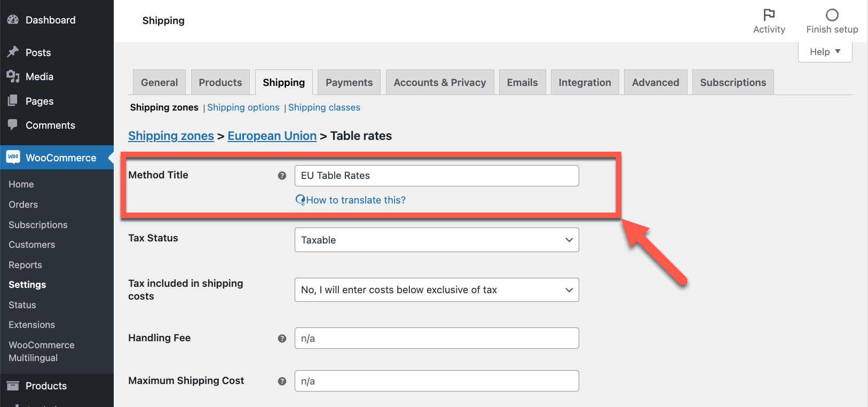Click the Dashboard gauge icon
This screenshot has width=868, height=407.
pyautogui.click(x=13, y=20)
